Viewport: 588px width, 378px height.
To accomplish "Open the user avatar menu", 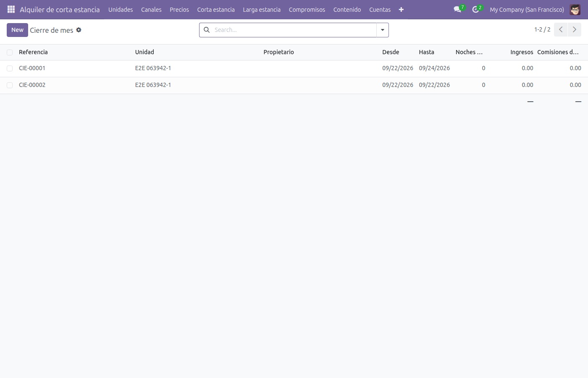I will (x=575, y=10).
